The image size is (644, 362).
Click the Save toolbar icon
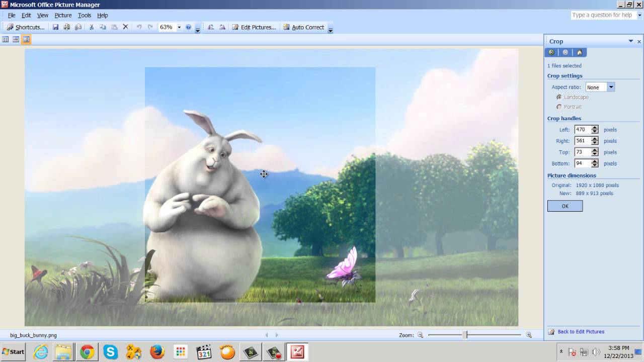click(55, 27)
